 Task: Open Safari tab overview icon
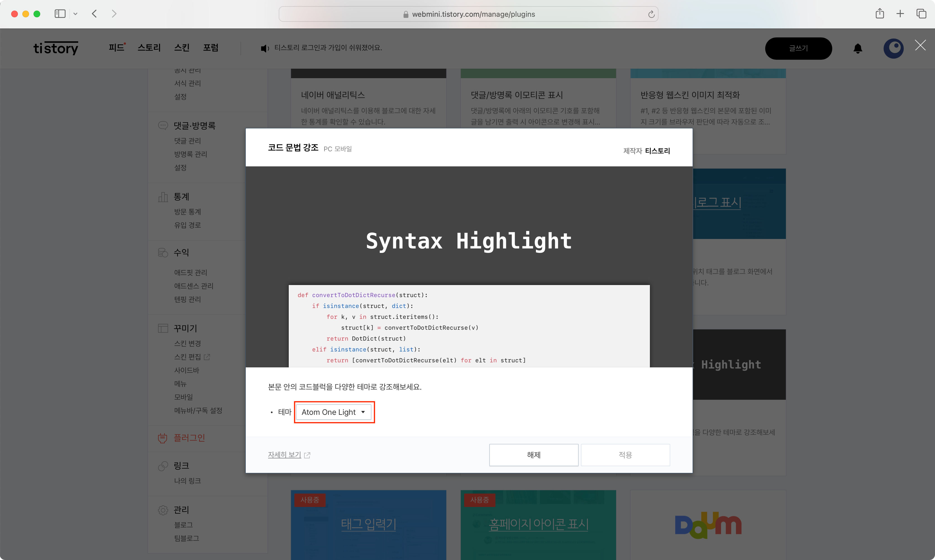click(921, 14)
